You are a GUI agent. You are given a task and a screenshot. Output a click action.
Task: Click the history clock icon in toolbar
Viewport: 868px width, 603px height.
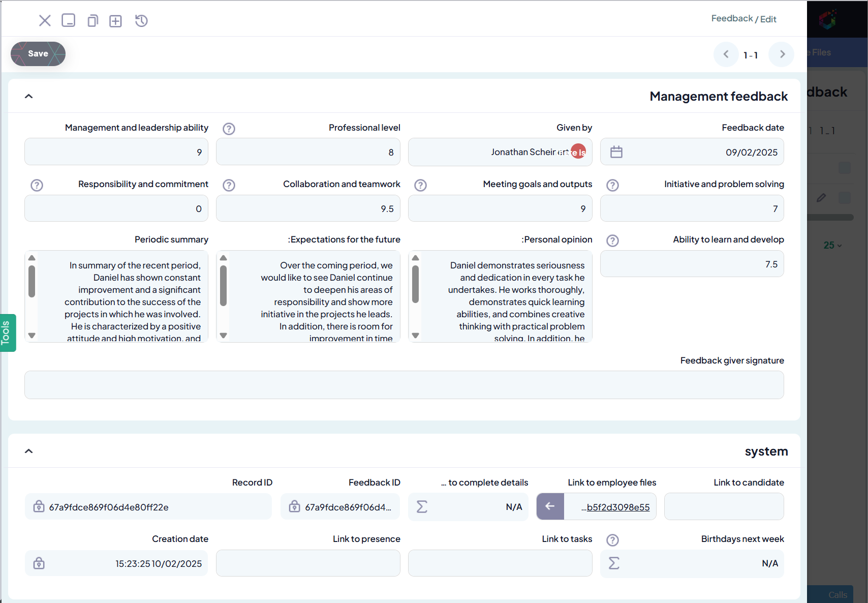coord(141,21)
